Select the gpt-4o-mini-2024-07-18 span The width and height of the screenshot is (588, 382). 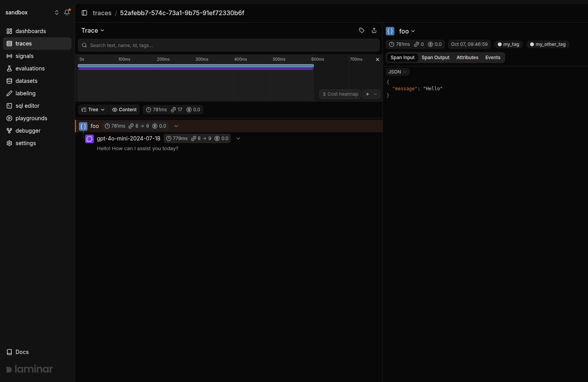(128, 138)
